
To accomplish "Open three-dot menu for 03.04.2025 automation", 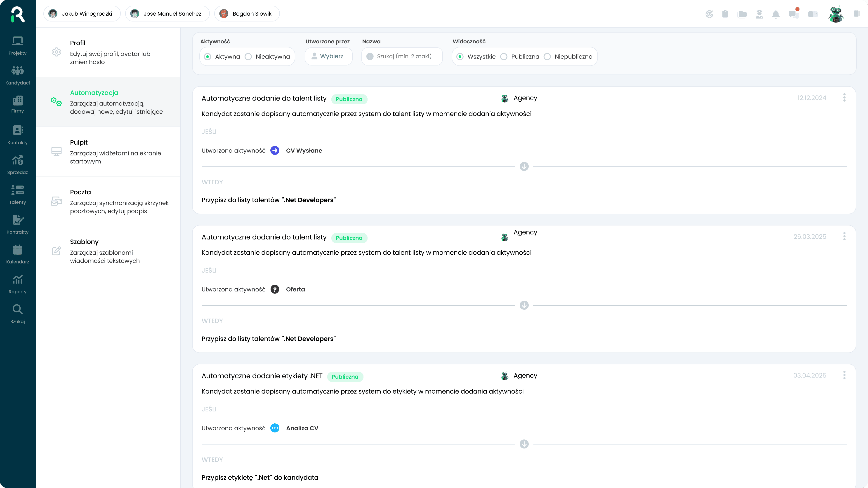I will tap(844, 375).
